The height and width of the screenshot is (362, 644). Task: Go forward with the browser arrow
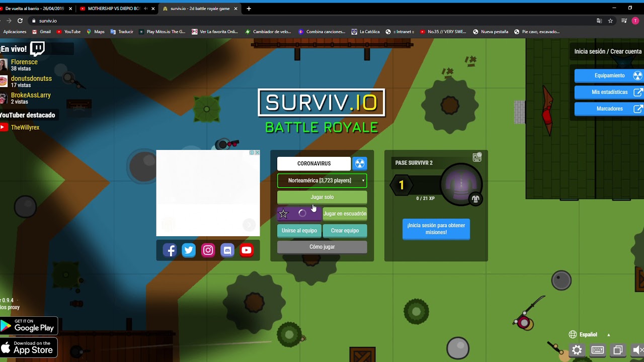pos(9,21)
